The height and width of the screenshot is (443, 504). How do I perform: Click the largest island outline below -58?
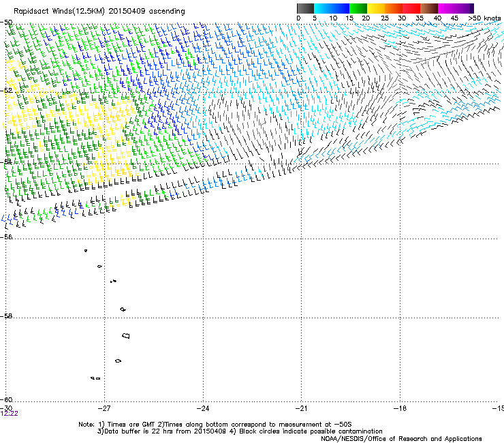pos(126,335)
